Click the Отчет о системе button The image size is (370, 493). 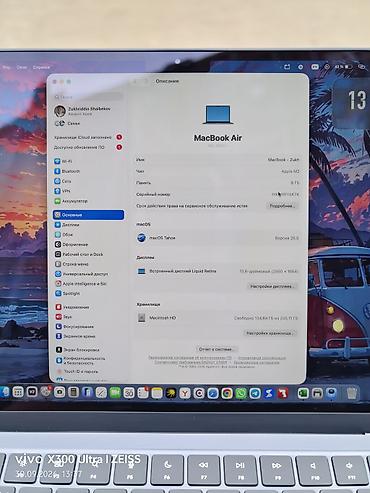click(x=216, y=349)
